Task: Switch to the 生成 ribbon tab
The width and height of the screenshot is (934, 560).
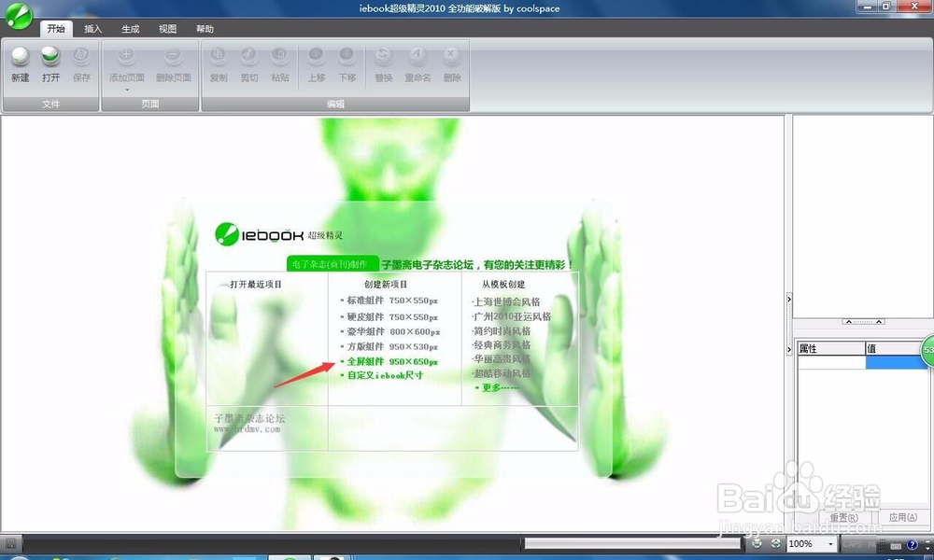Action: 130,29
